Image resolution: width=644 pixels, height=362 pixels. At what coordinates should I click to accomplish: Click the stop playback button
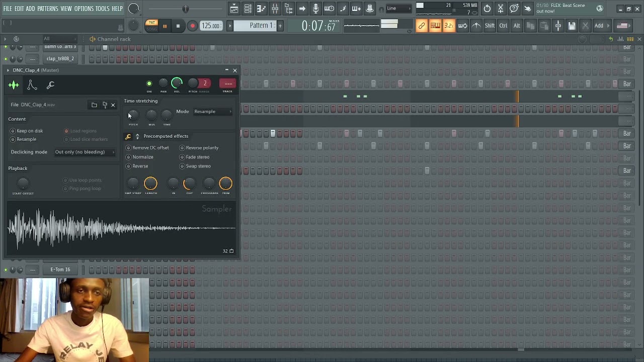pyautogui.click(x=178, y=26)
